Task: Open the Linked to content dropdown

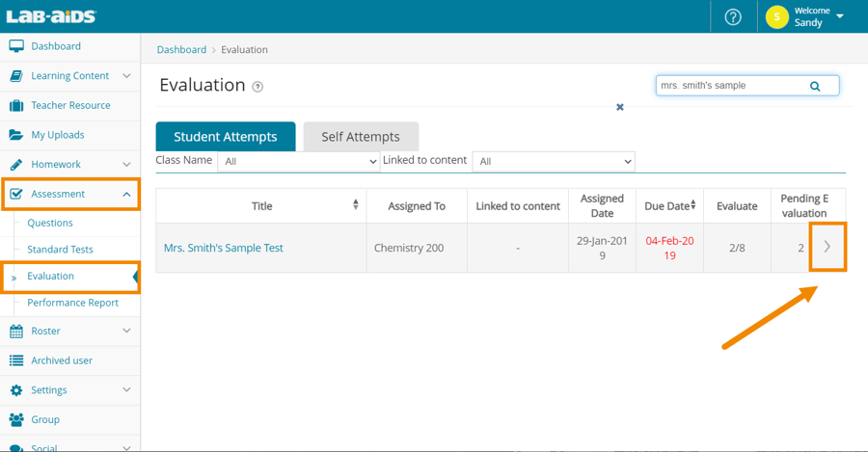Action: point(553,162)
